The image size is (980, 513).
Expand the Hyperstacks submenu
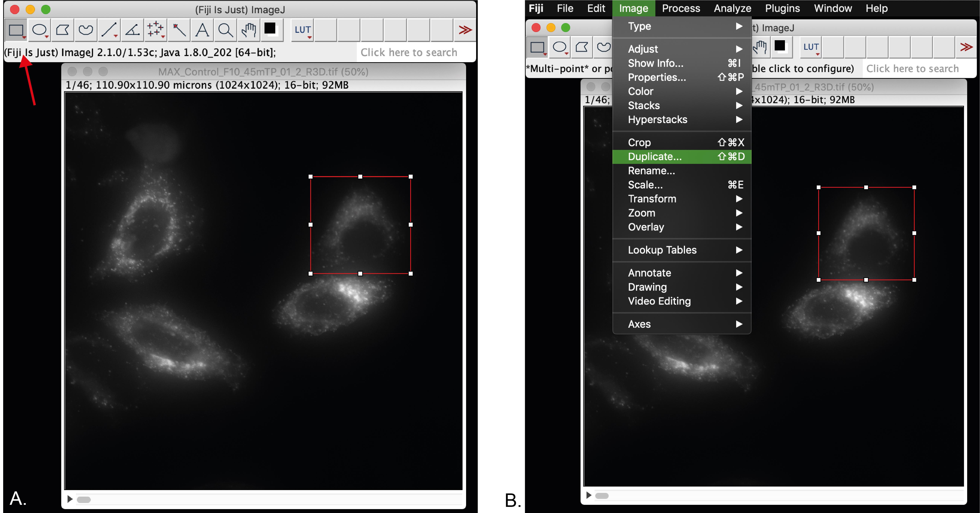coord(682,120)
